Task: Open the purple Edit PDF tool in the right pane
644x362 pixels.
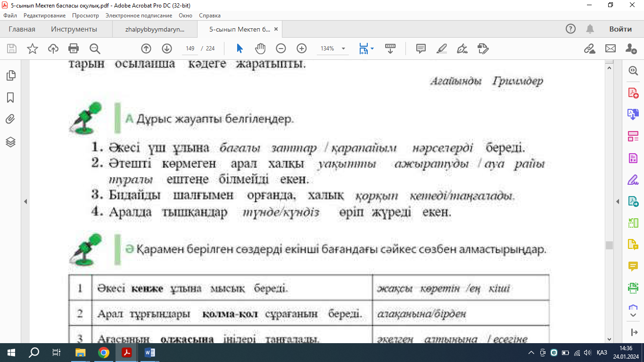Action: [x=633, y=158]
